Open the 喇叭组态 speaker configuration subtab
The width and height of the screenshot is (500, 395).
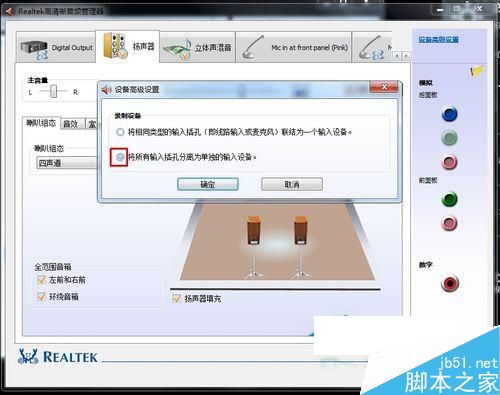point(41,123)
